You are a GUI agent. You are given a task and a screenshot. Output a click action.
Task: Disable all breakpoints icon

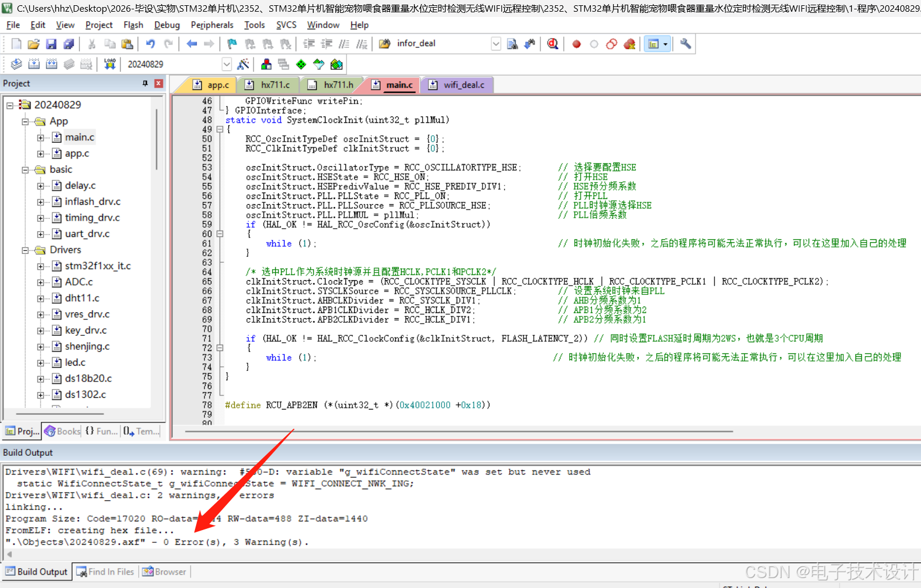[611, 44]
